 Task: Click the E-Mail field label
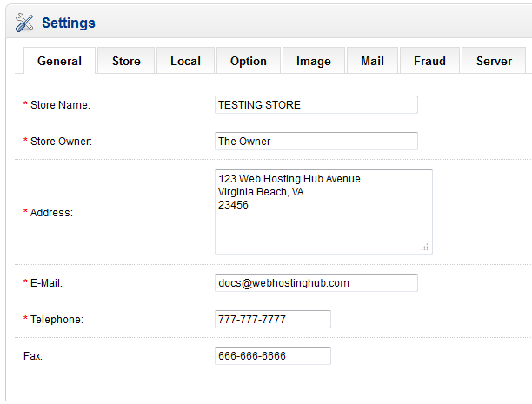click(x=47, y=283)
